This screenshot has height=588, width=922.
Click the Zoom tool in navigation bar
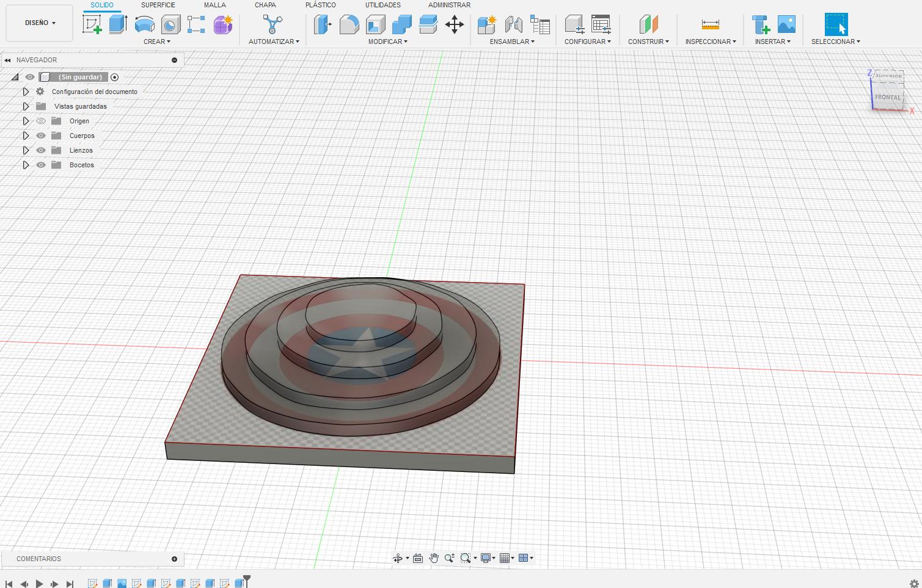(450, 558)
